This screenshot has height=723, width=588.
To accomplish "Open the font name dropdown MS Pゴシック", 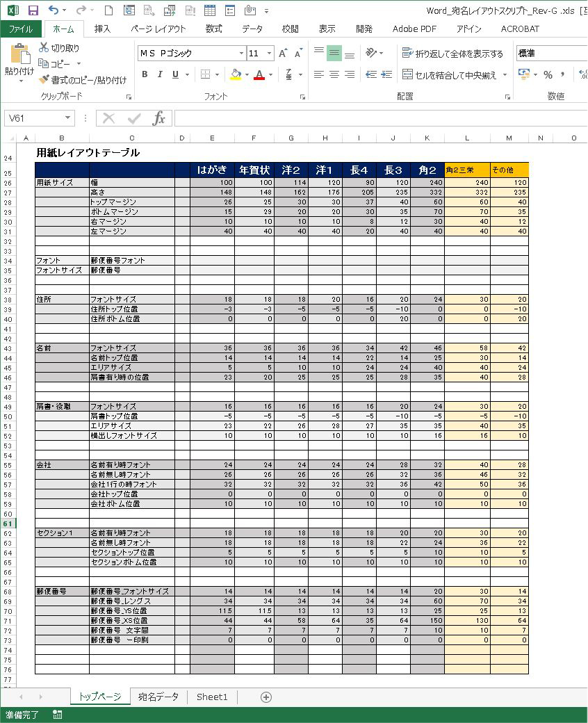I will click(x=241, y=53).
